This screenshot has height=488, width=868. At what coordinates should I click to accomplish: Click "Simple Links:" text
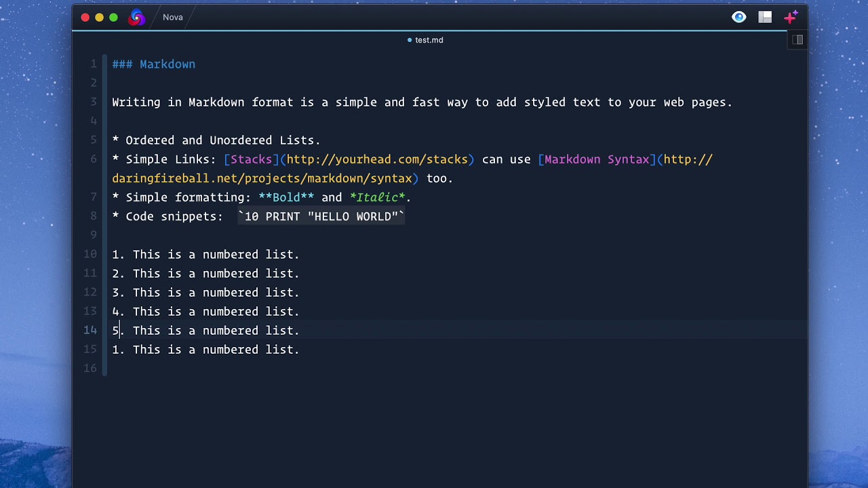coord(171,159)
